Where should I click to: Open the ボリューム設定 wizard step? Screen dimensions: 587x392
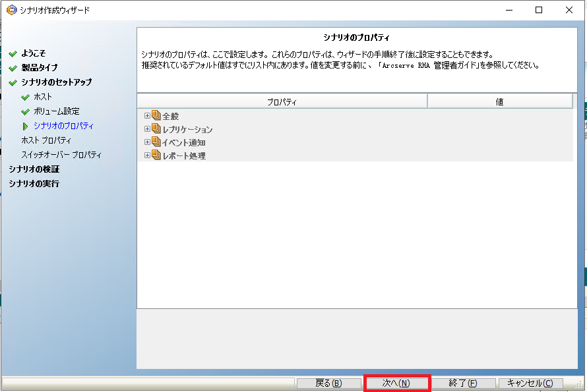pos(57,111)
